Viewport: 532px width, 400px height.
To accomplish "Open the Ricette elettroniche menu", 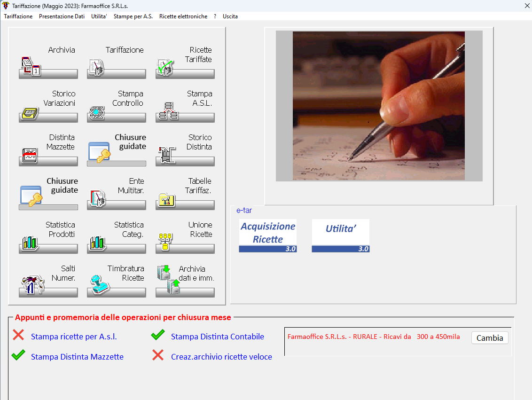I will 183,16.
